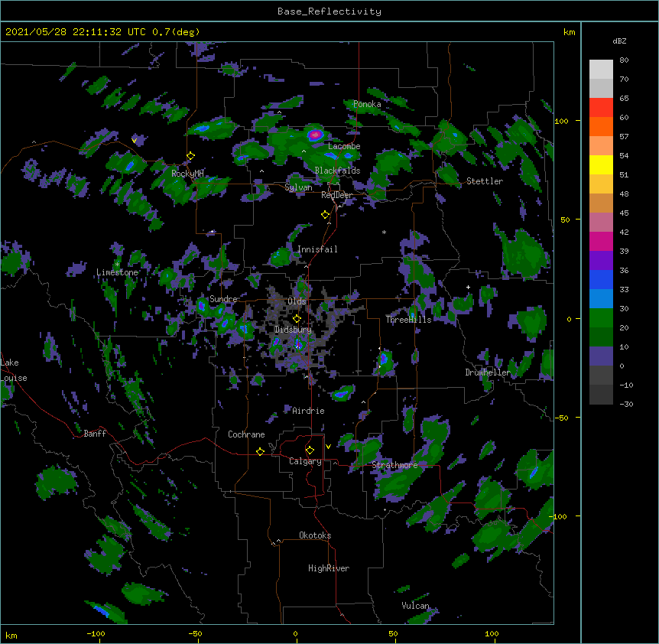This screenshot has width=659, height=644.
Task: Click the 0 tick on bottom axis
Action: [295, 633]
